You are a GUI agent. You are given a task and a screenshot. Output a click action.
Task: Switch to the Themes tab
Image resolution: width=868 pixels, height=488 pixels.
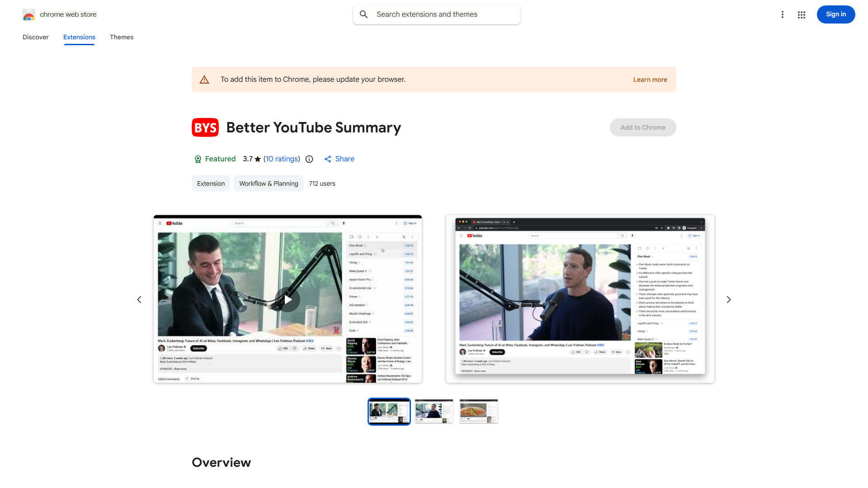tap(121, 37)
